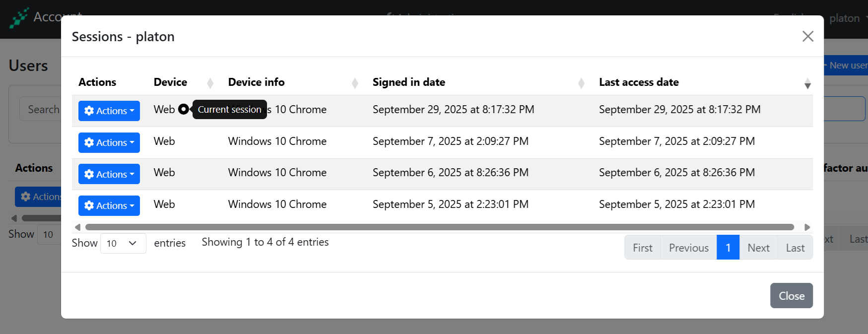Expand the show entries count selector
Image resolution: width=868 pixels, height=334 pixels.
point(123,243)
